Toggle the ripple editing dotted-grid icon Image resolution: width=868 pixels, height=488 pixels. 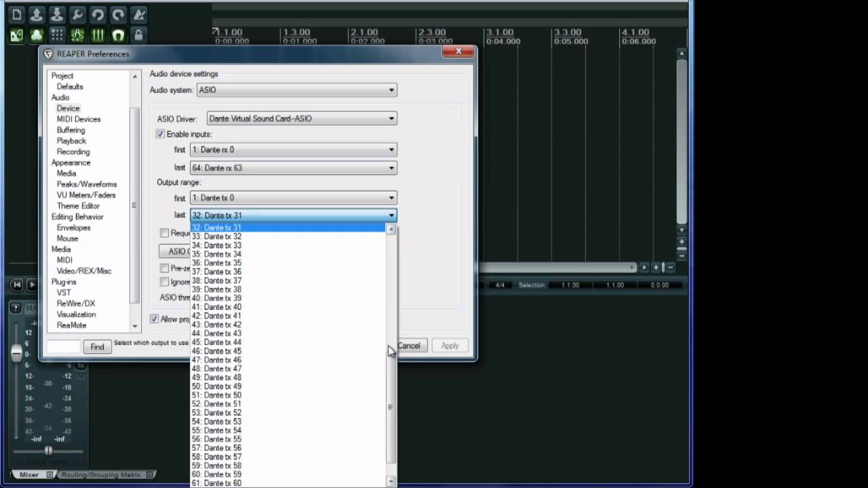57,35
